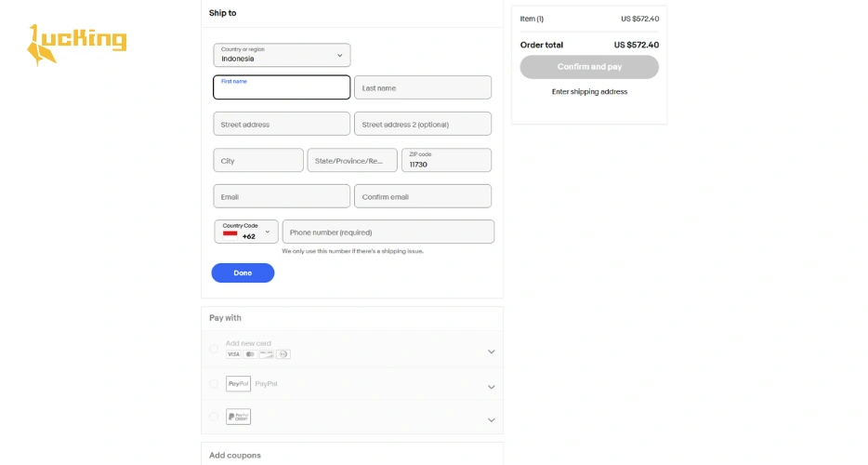The height and width of the screenshot is (465, 868).
Task: Expand the Add new card section chevron
Action: 491,352
